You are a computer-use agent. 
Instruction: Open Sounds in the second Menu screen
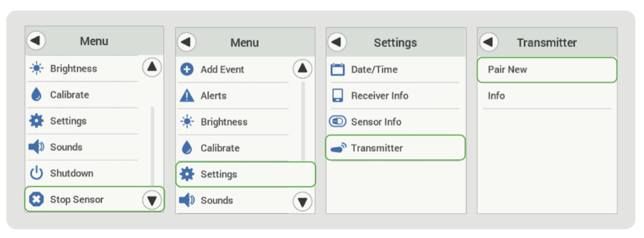(x=217, y=200)
